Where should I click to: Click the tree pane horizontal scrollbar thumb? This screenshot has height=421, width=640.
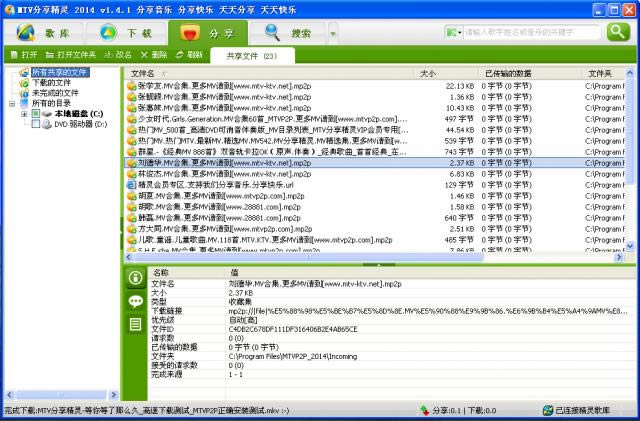(61, 395)
